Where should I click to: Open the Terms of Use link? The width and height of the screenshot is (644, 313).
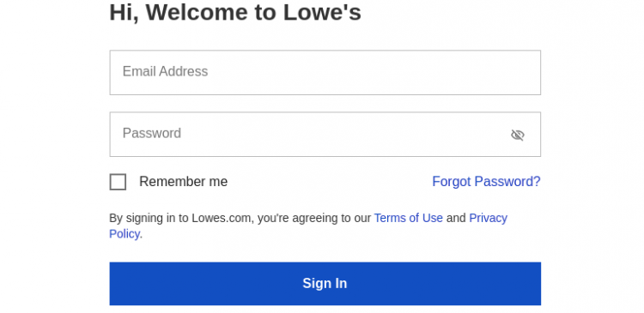click(408, 218)
